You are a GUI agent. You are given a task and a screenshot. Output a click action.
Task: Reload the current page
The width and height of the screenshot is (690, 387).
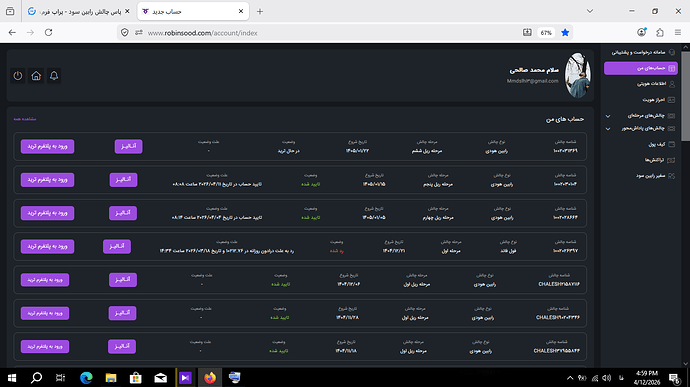(x=48, y=33)
